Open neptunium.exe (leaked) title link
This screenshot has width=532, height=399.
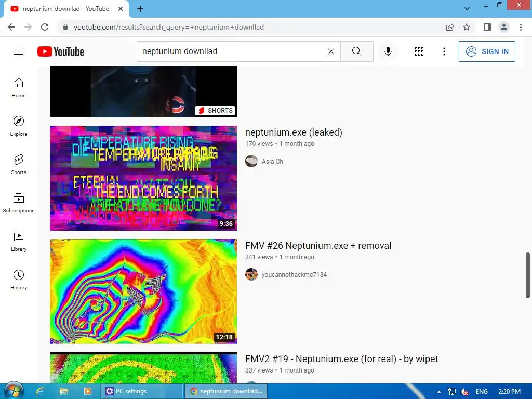(x=294, y=132)
